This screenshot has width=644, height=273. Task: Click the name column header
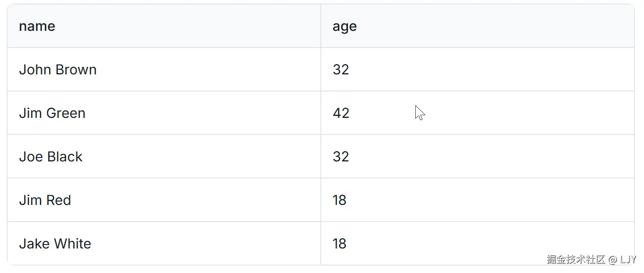[x=37, y=26]
